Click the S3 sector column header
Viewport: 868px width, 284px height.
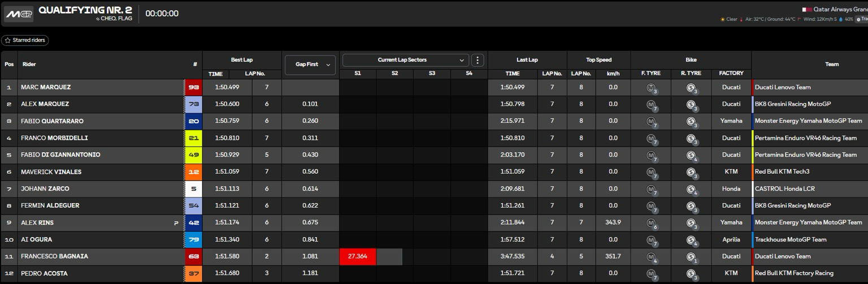coord(432,74)
